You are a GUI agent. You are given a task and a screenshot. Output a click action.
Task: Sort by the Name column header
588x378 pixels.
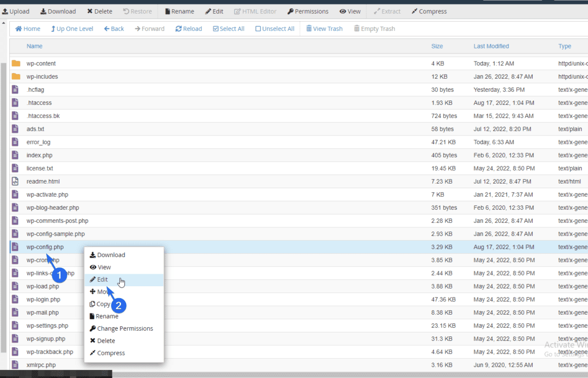(34, 46)
